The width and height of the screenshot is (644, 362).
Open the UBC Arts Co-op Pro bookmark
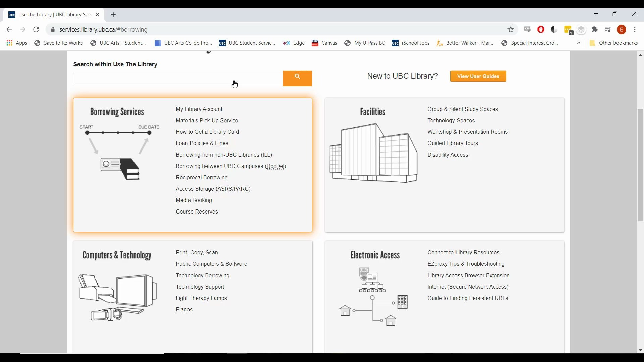(183, 43)
